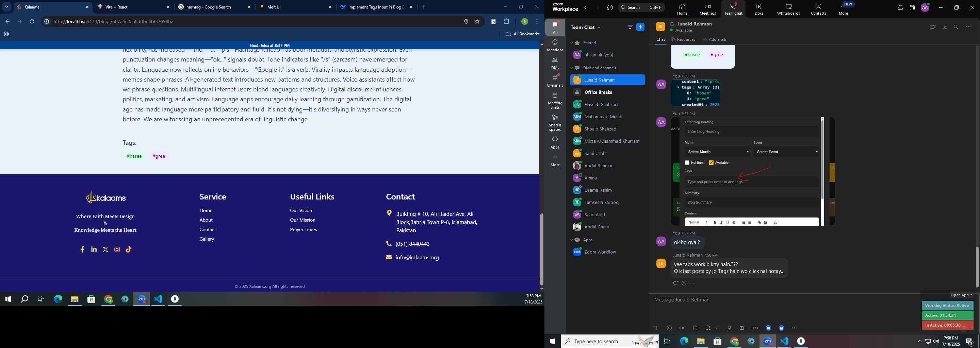
Task: Open Apps in Zoom left sidebar
Action: (555, 142)
